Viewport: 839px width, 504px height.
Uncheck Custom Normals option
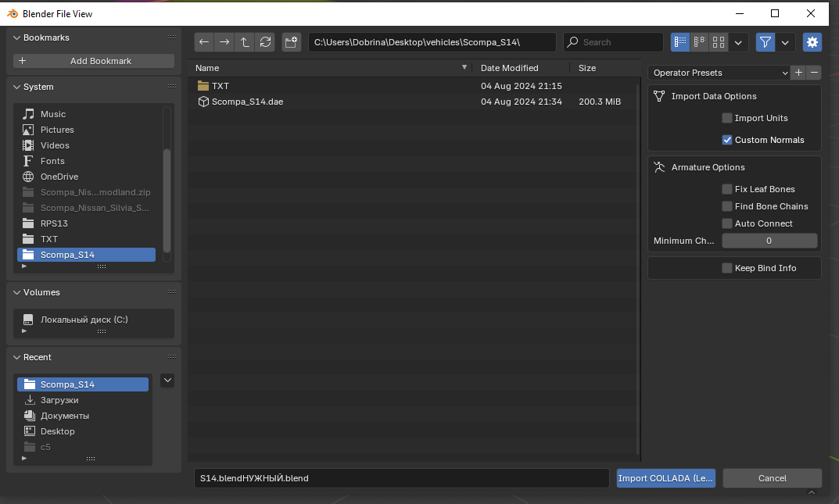(726, 140)
